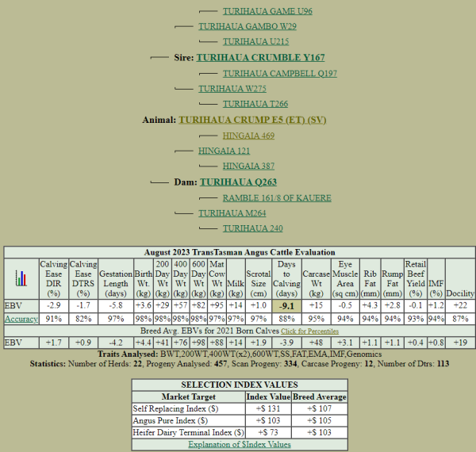Select Gestation Length column header
The width and height of the screenshot is (476, 452).
[x=116, y=279]
